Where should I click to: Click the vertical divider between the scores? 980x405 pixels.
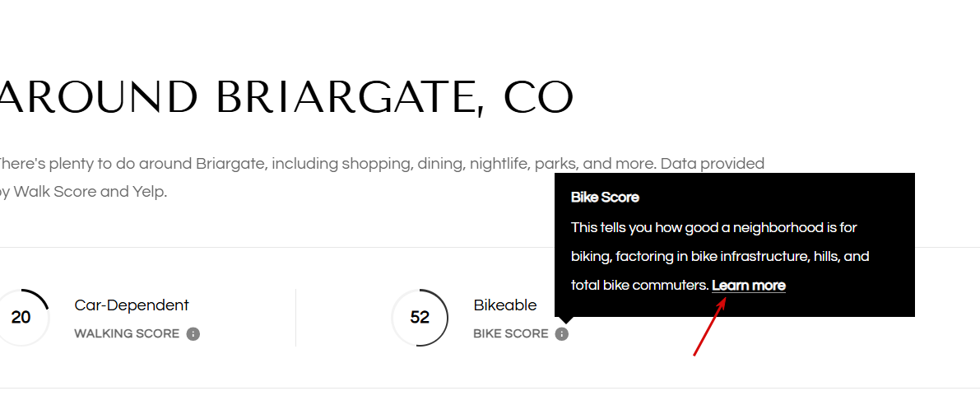[x=295, y=318]
